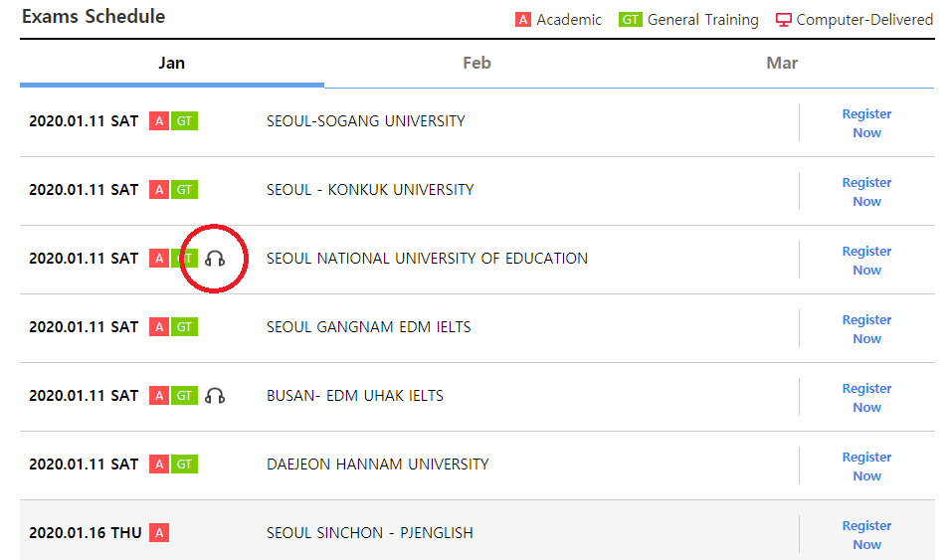This screenshot has width=952, height=560.
Task: Click red Academic badge in legend
Action: 523,20
